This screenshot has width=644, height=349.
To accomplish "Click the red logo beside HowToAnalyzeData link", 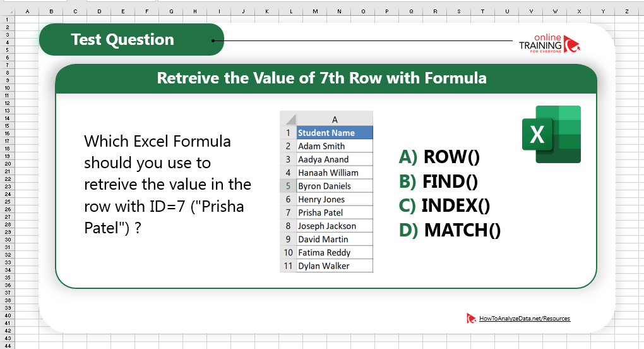I will pyautogui.click(x=471, y=318).
